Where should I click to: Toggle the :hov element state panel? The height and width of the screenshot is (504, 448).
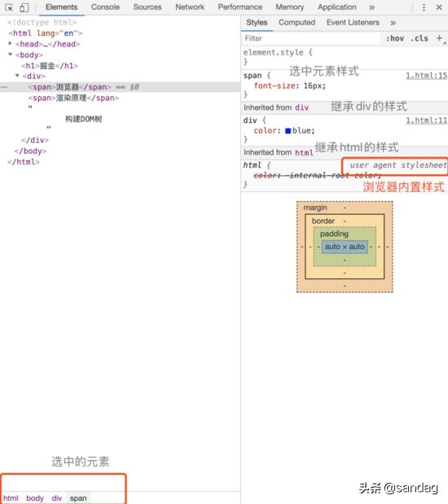[395, 38]
